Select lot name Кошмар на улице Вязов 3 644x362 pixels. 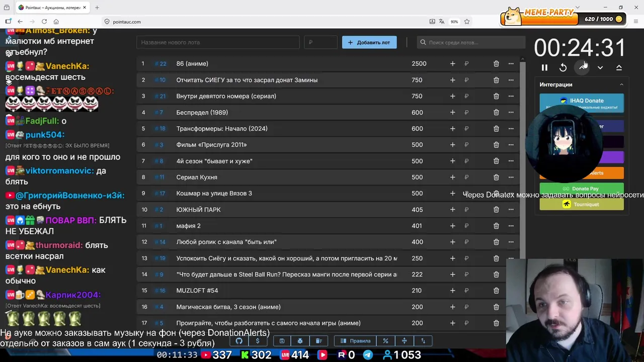pyautogui.click(x=214, y=193)
